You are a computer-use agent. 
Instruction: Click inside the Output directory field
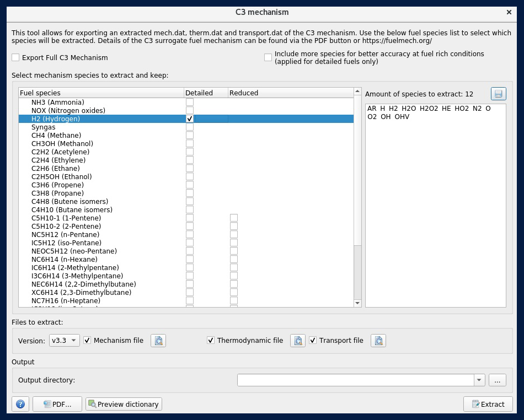(x=356, y=380)
